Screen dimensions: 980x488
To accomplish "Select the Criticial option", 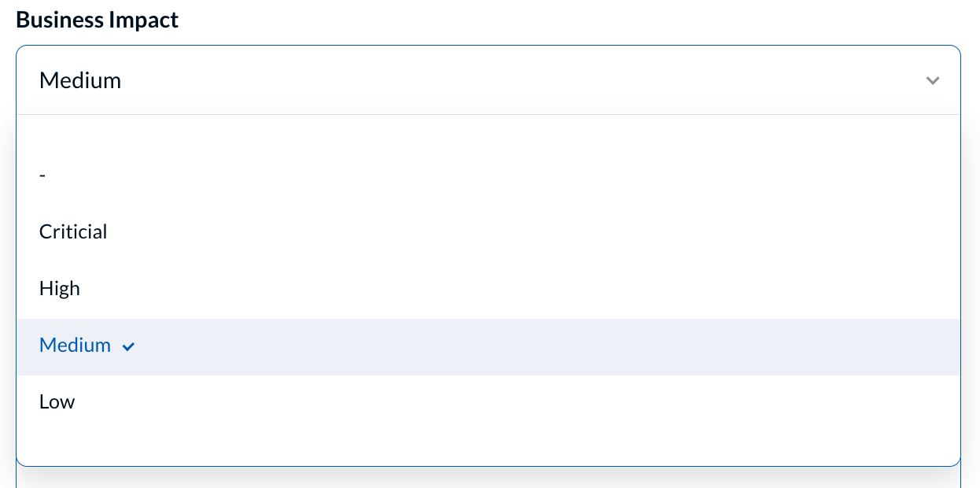I will [73, 232].
